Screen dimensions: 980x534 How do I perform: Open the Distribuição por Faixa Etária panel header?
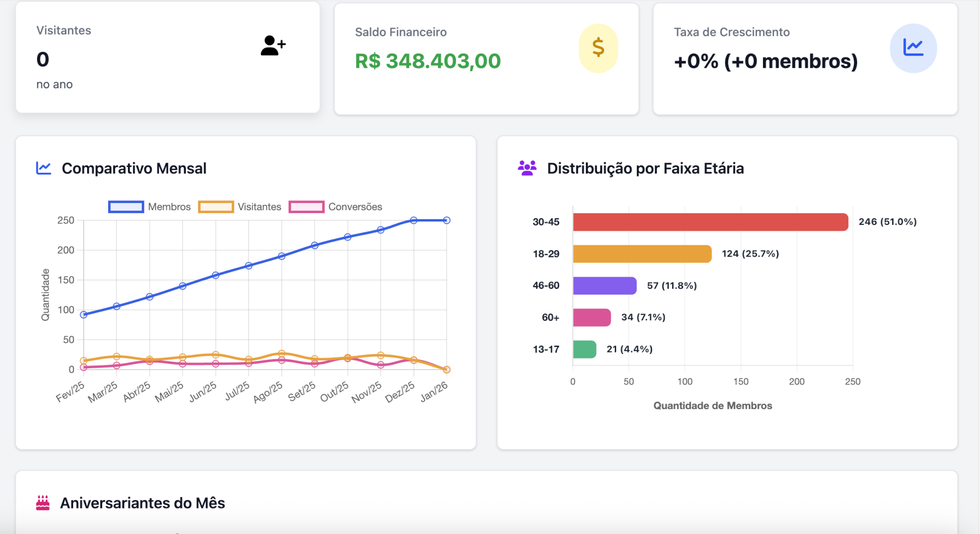click(645, 168)
